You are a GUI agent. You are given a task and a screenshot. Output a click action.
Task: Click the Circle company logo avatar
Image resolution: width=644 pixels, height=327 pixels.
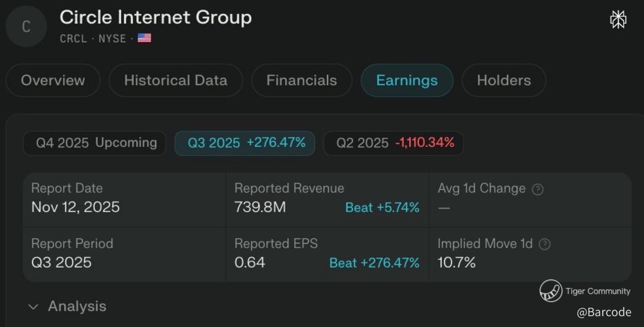26,27
